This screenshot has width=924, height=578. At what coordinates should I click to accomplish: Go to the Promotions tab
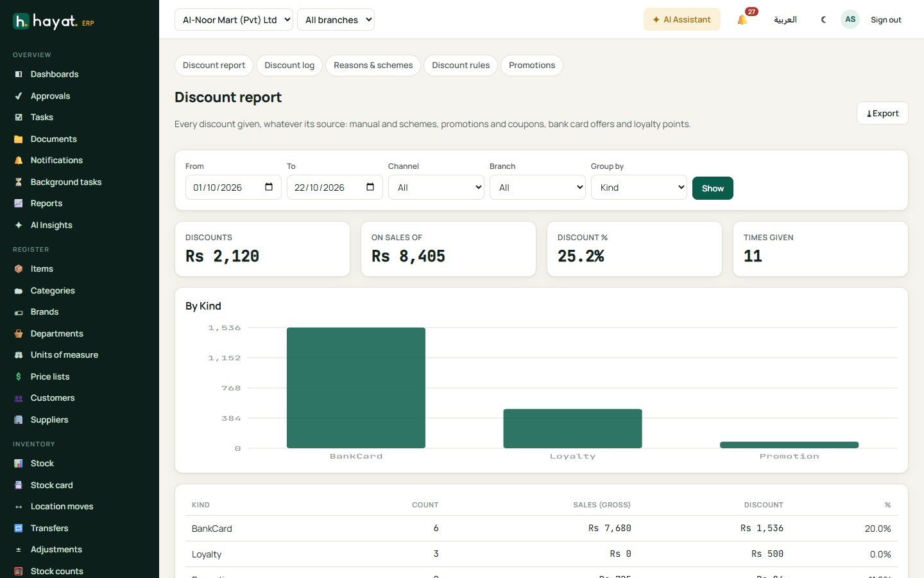click(x=532, y=66)
